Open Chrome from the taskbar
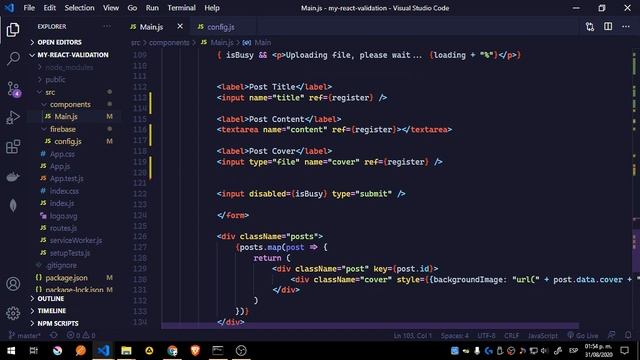Image resolution: width=640 pixels, height=360 pixels. (173, 351)
